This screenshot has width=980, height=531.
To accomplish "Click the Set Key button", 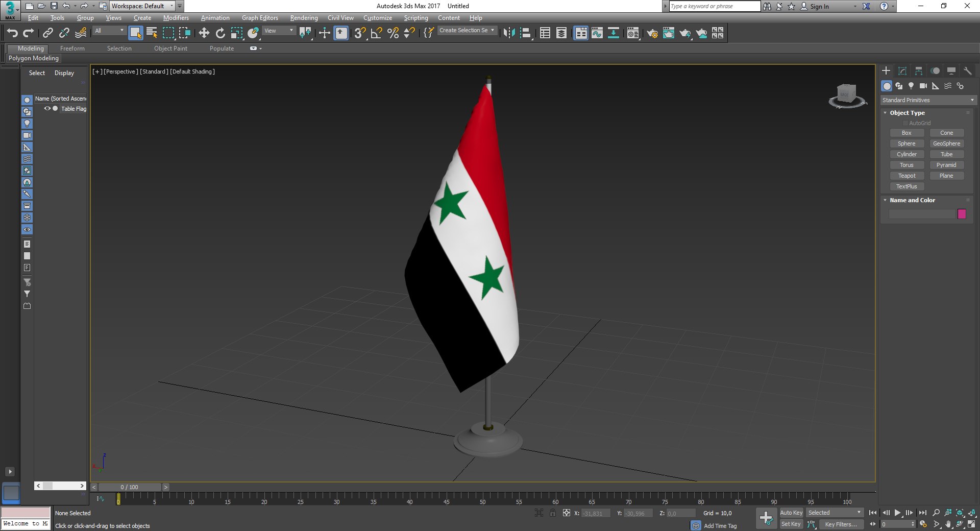I will coord(791,524).
